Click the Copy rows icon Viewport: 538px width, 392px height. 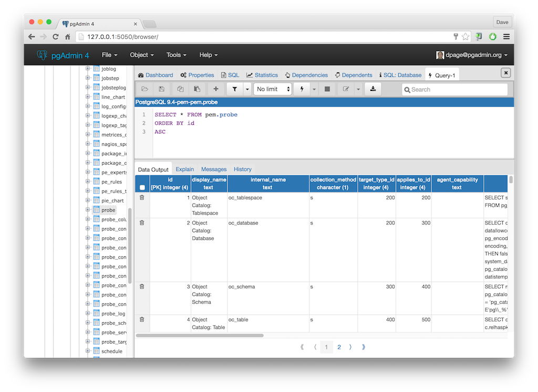point(180,89)
